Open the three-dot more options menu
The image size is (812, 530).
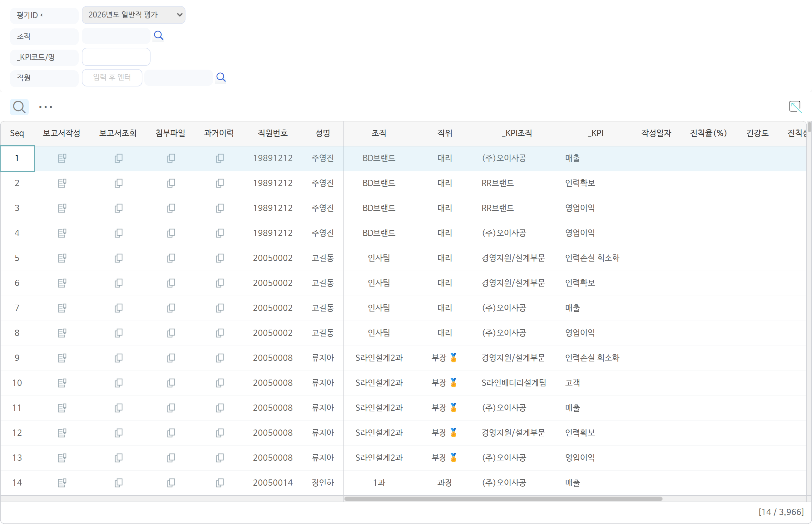(45, 107)
